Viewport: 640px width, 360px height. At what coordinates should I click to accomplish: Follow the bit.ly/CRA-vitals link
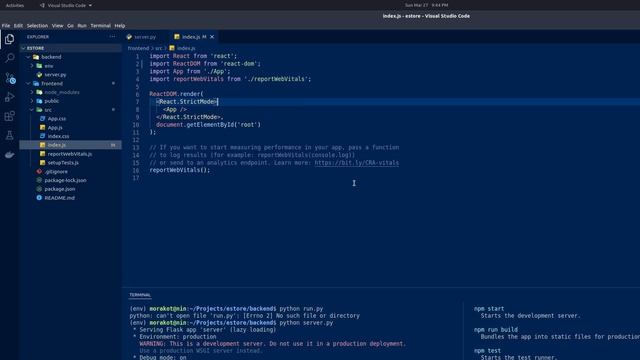tap(356, 162)
